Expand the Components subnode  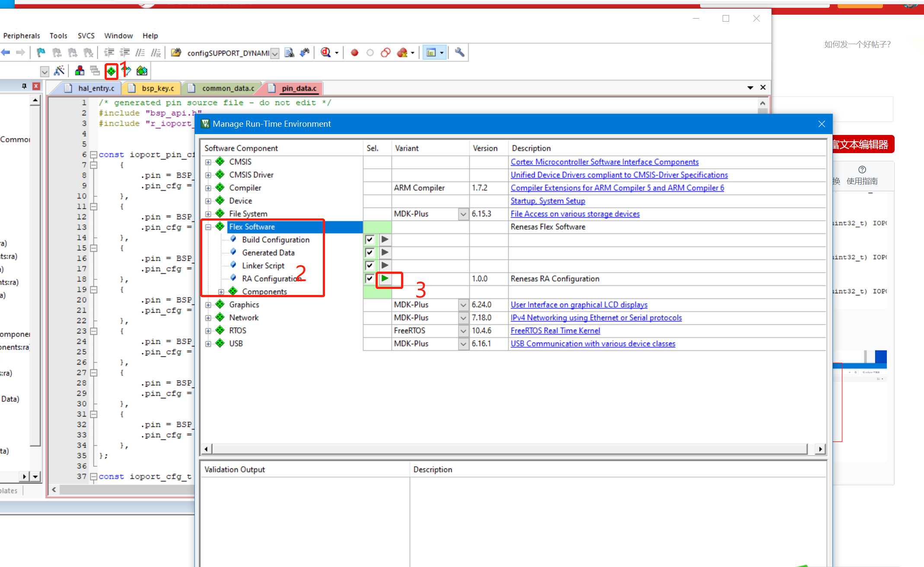221,292
